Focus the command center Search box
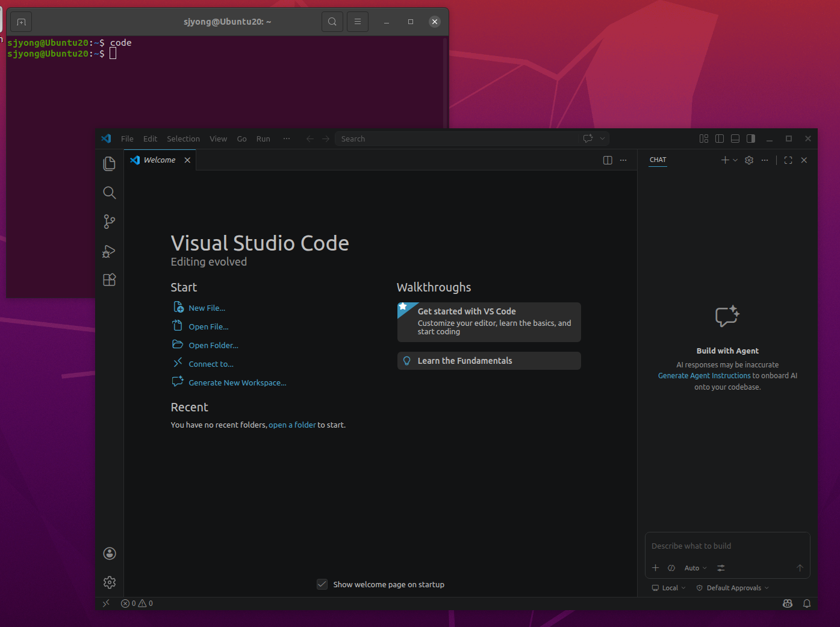Image resolution: width=840 pixels, height=627 pixels. [x=456, y=139]
